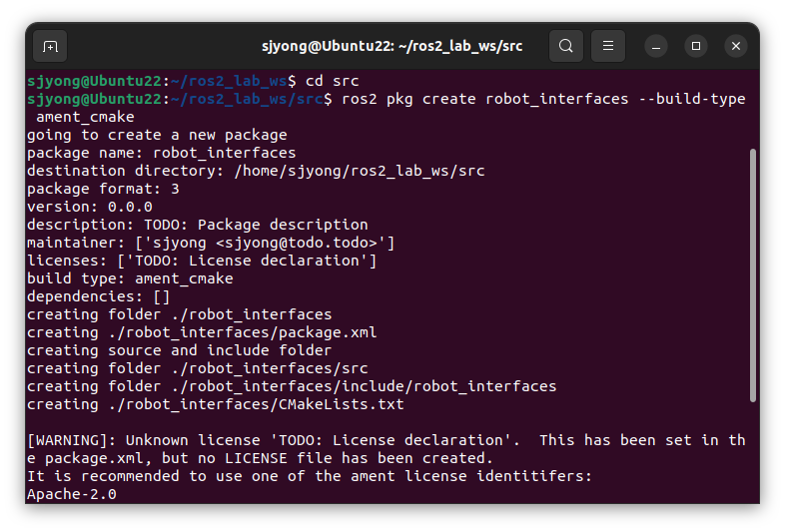Click the terminal vertical scrollbar
Image resolution: width=785 pixels, height=532 pixels.
click(752, 275)
